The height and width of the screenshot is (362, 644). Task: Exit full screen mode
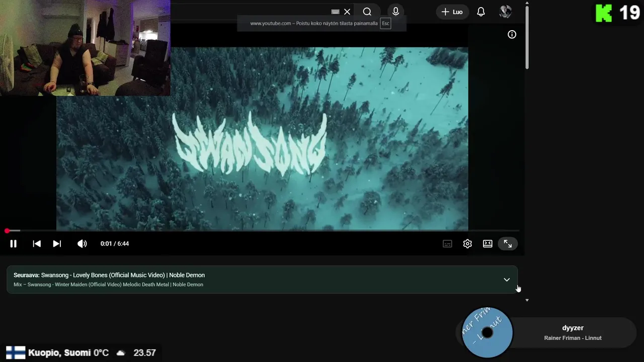click(508, 244)
